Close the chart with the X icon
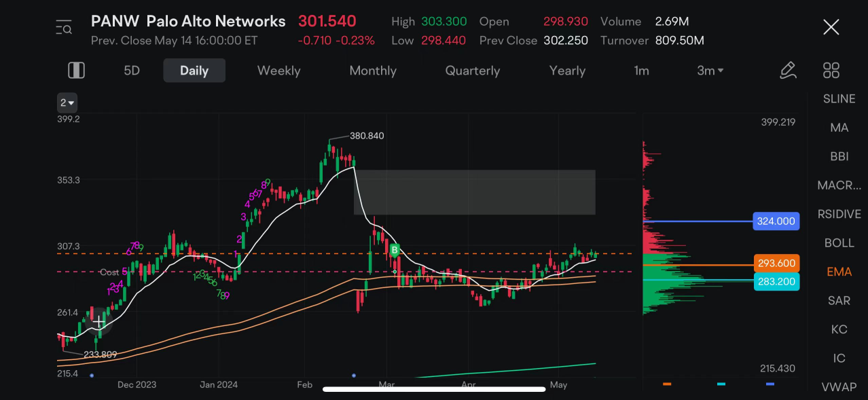The image size is (868, 400). (831, 27)
